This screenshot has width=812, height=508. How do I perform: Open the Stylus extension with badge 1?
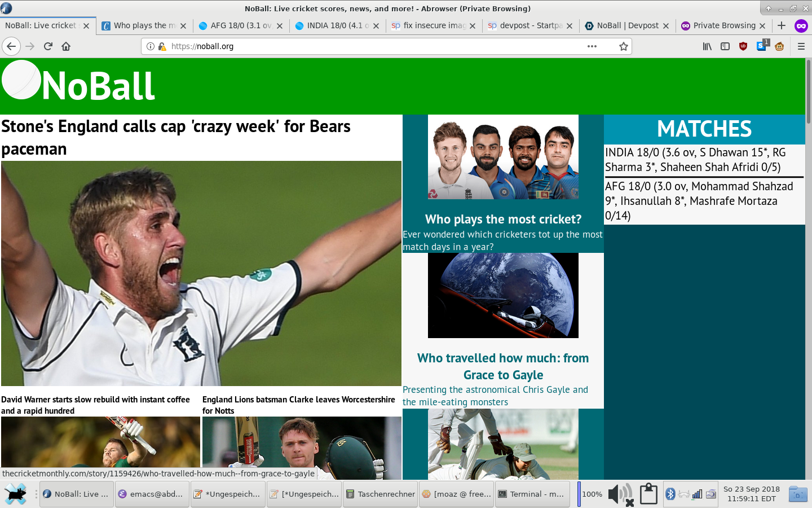click(762, 46)
